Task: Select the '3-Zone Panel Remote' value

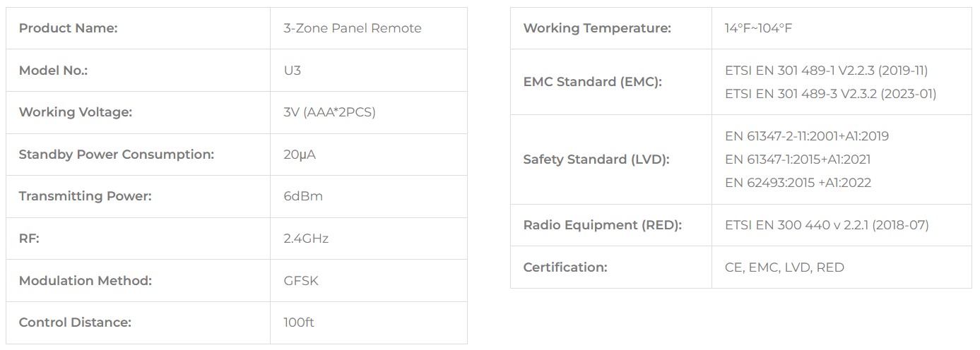Action: click(352, 28)
